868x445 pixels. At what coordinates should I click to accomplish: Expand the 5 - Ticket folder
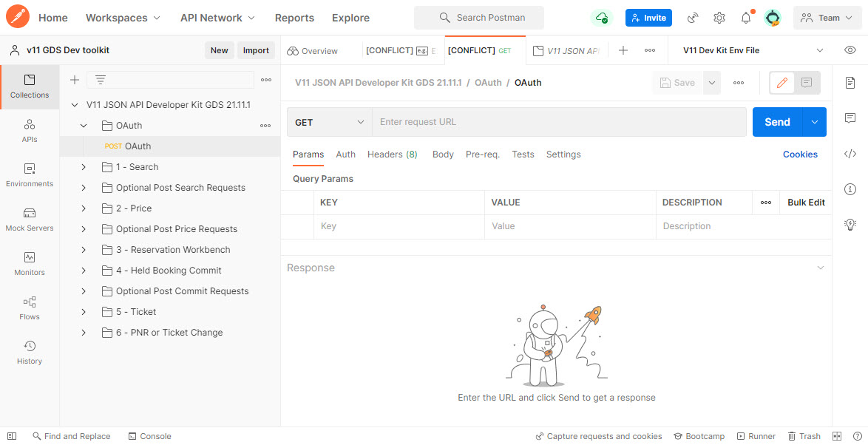pyautogui.click(x=83, y=312)
